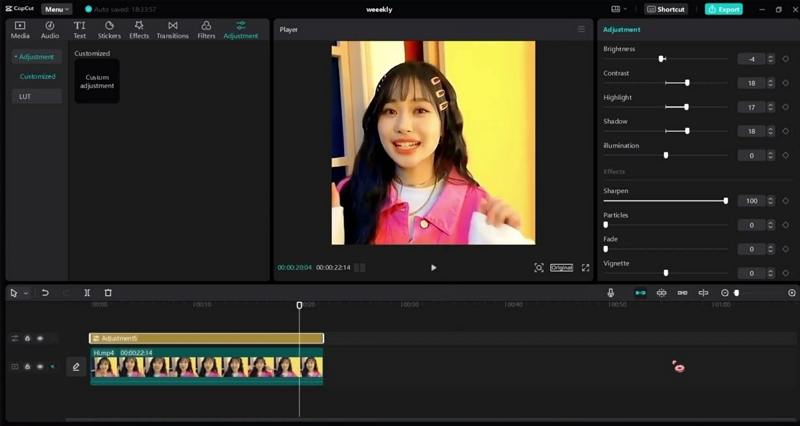The image size is (800, 426).
Task: Click the Sharpen slider handle
Action: click(x=726, y=201)
